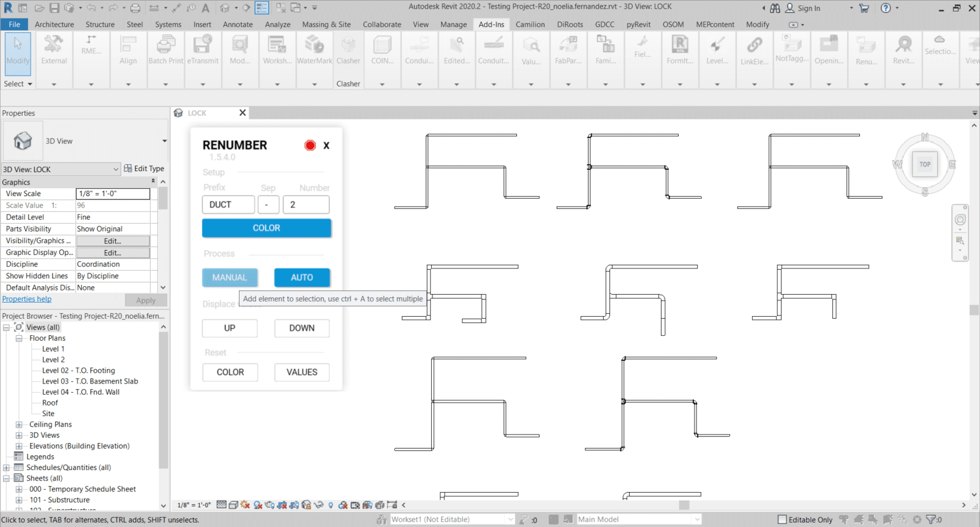
Task: Save project with the floppy disk icon
Action: (55, 8)
